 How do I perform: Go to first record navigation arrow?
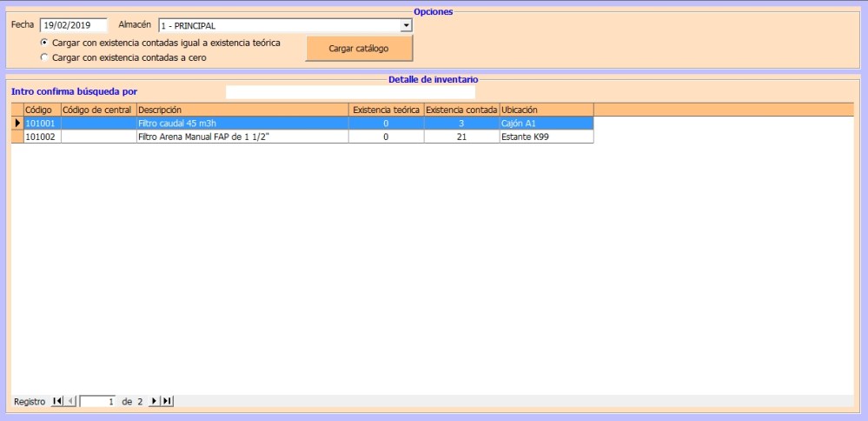pos(57,401)
